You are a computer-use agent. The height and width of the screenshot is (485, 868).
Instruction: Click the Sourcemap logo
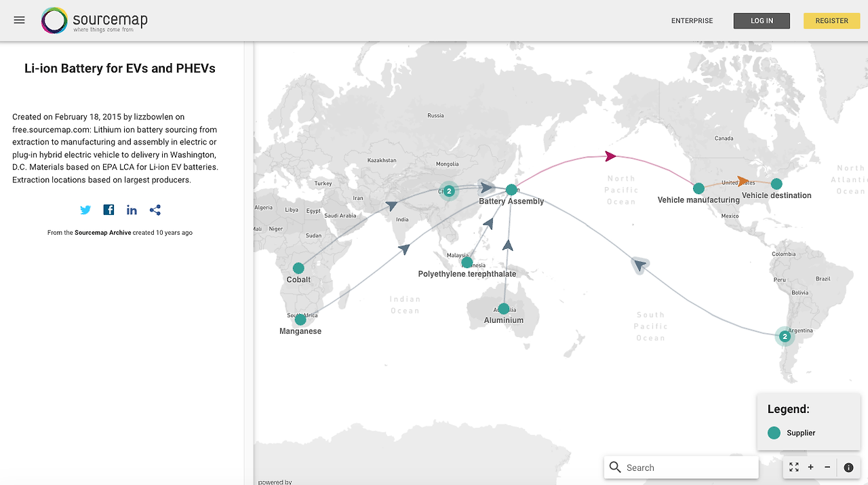(x=94, y=20)
